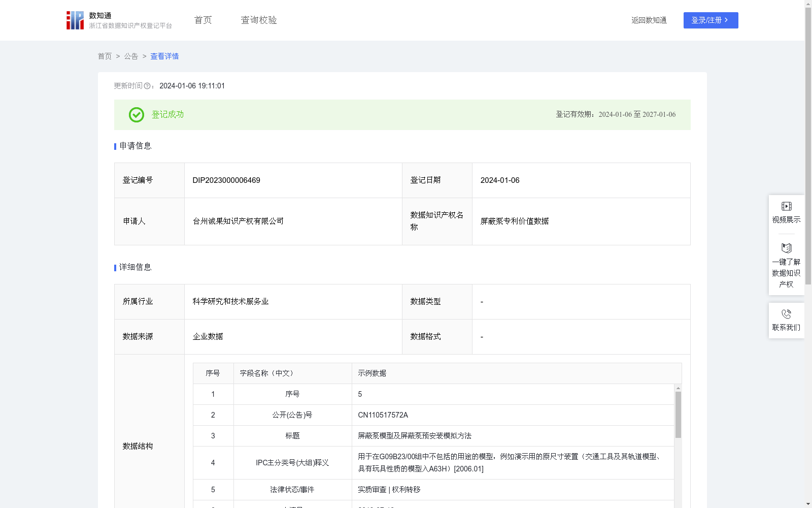The width and height of the screenshot is (812, 508).
Task: Open the 视频展示 video icon
Action: click(x=786, y=206)
